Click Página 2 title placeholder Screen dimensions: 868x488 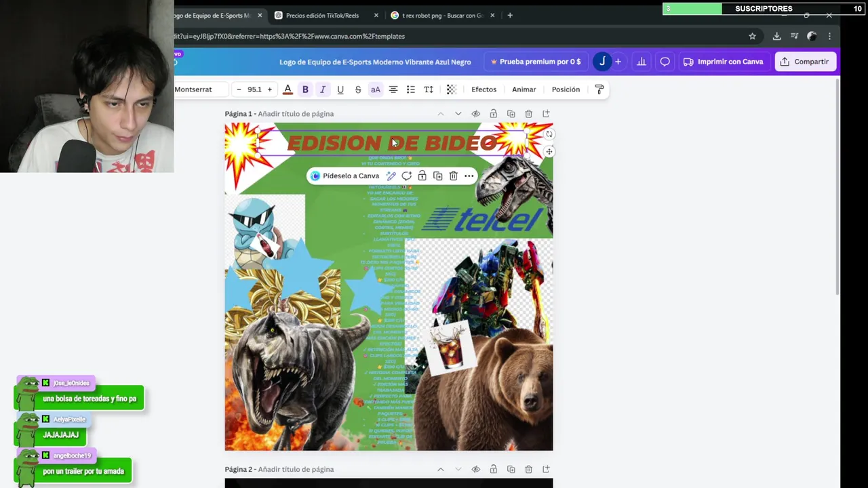coord(296,469)
